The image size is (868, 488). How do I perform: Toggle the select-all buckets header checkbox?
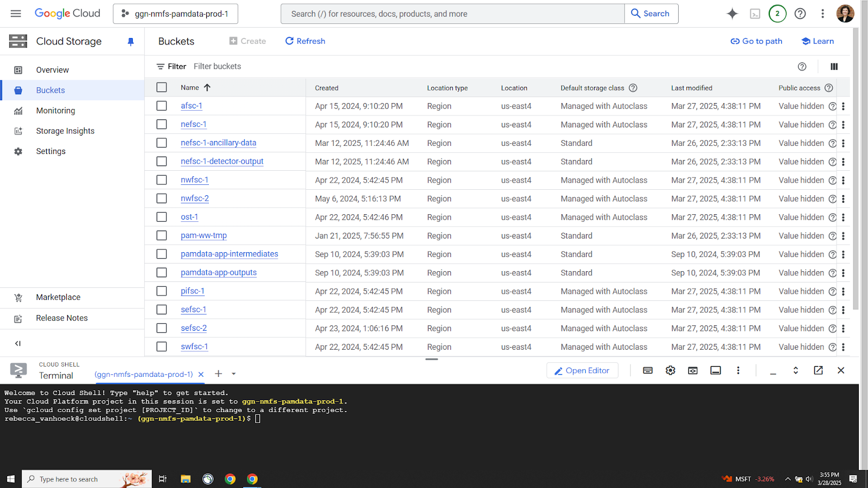click(162, 87)
